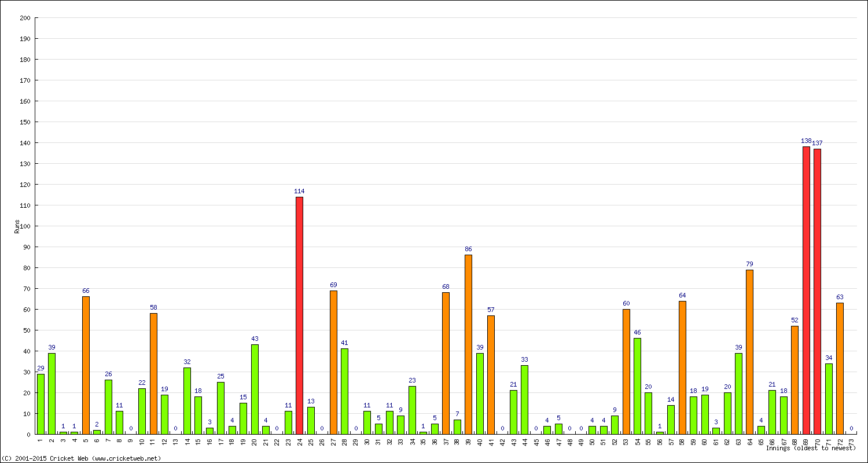Click innings number 73 on the x-axis

852,442
